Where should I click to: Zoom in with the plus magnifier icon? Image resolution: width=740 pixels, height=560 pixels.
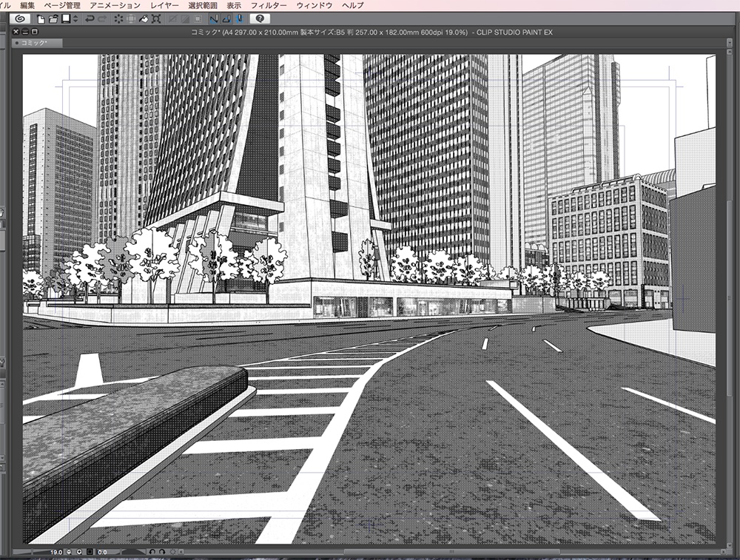(x=79, y=552)
